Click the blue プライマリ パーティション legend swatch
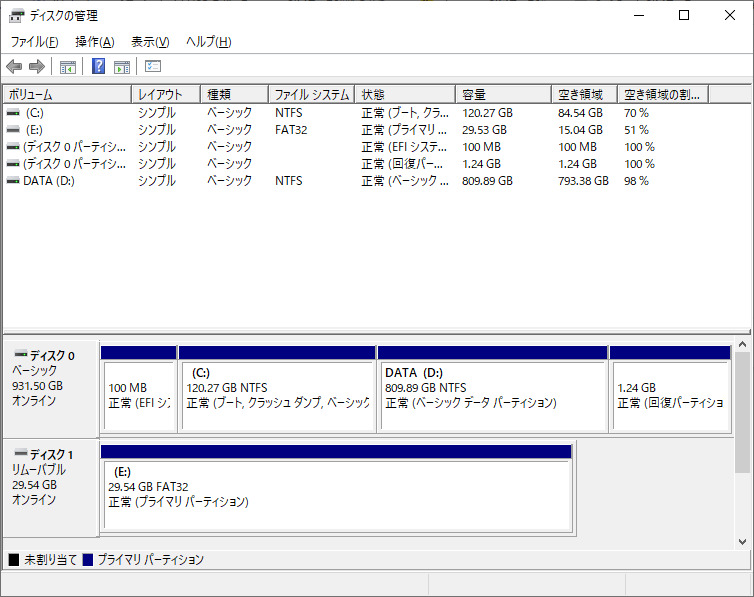 [x=88, y=560]
